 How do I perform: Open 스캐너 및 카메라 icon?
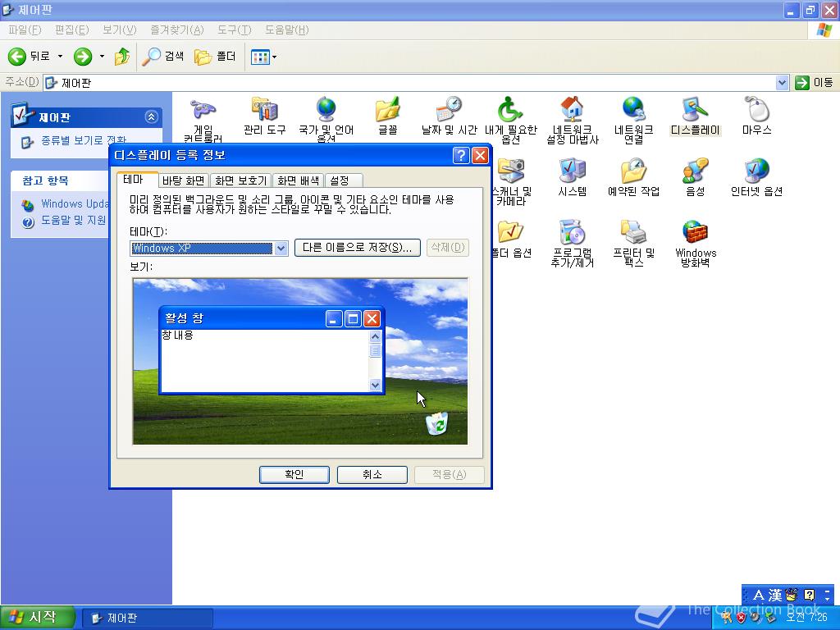tap(511, 181)
